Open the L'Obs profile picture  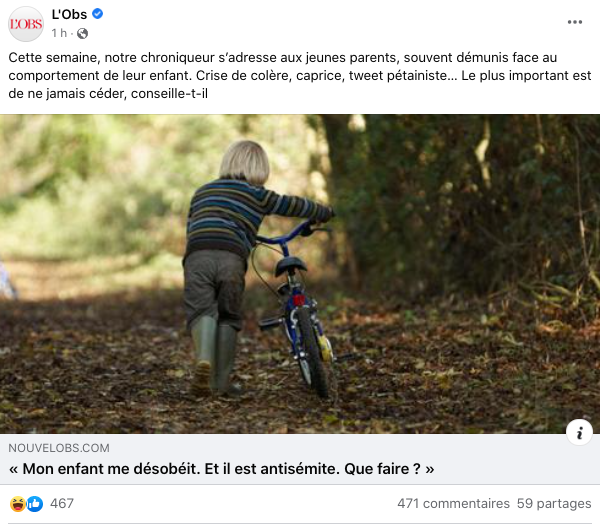point(26,24)
